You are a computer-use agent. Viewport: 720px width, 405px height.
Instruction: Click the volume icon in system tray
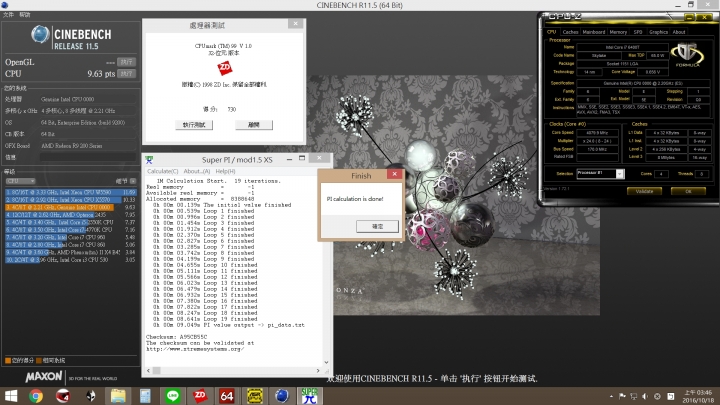645,396
